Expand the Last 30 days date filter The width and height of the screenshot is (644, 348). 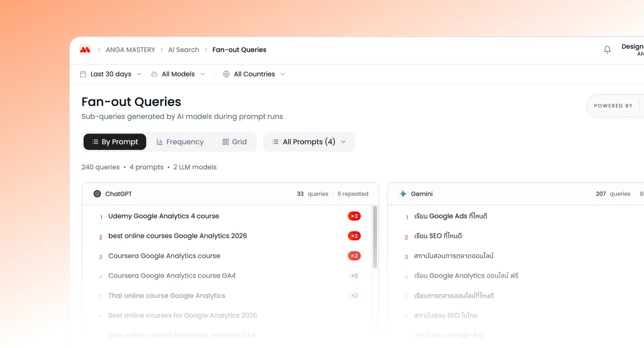coord(111,74)
